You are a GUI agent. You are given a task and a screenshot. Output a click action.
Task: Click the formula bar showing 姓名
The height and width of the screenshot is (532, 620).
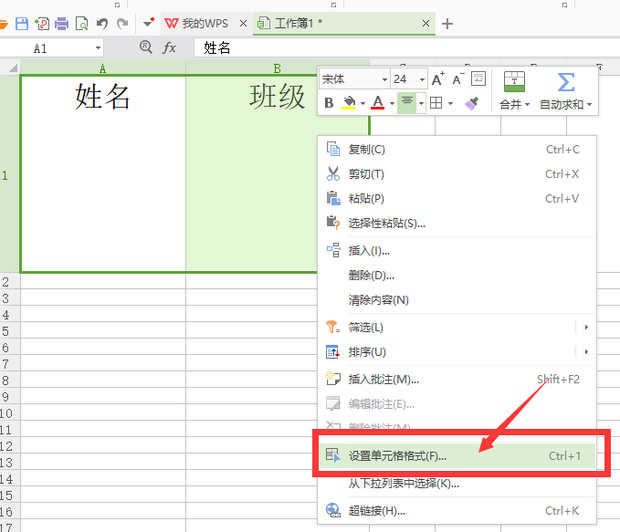coord(406,48)
